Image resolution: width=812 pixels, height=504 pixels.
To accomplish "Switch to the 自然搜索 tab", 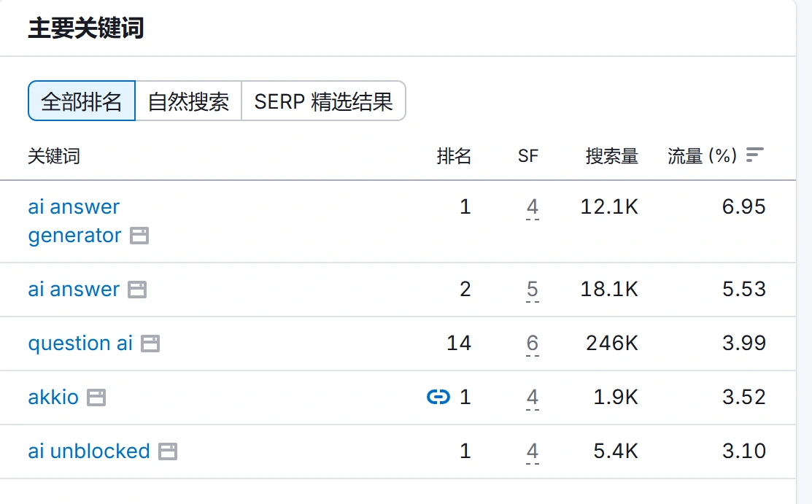I will 188,101.
